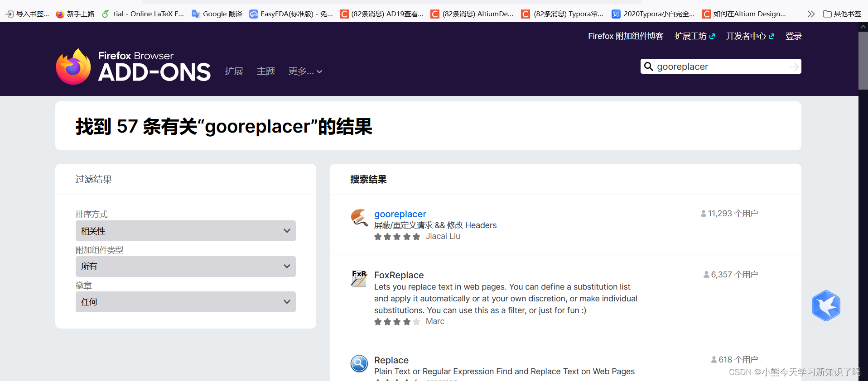Open the FoxReplace result title
The width and height of the screenshot is (868, 381).
(399, 275)
